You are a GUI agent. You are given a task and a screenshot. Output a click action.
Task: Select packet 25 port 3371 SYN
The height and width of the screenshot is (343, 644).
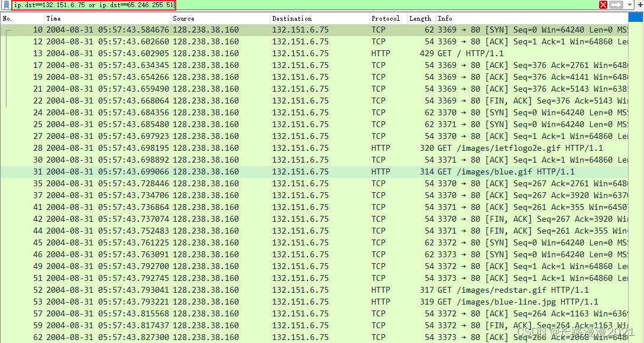coord(314,124)
